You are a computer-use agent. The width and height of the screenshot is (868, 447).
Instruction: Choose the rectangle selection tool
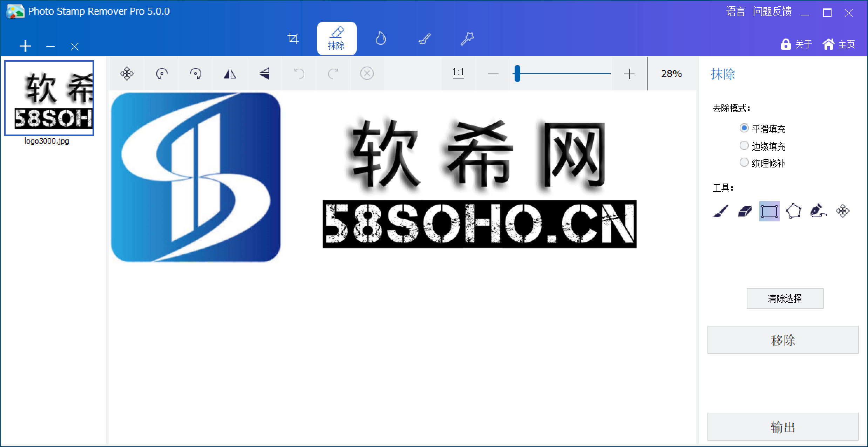click(x=769, y=211)
